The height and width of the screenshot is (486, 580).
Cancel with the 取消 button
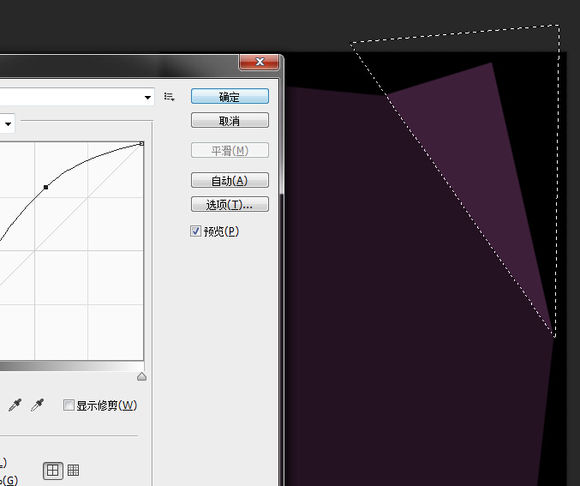(230, 121)
